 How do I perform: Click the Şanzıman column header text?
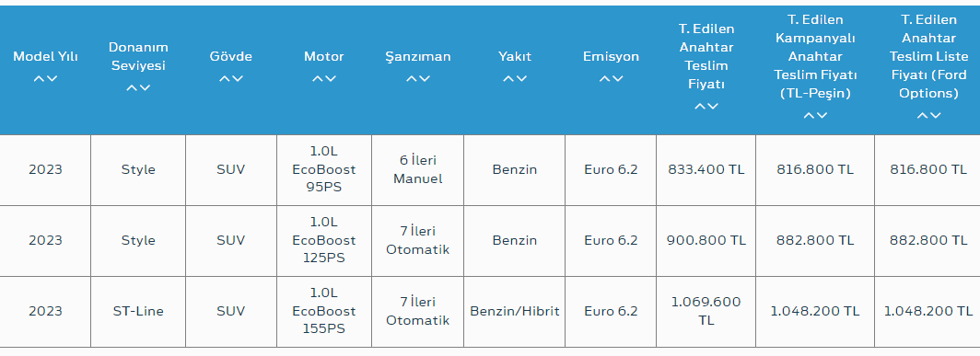coord(418,56)
